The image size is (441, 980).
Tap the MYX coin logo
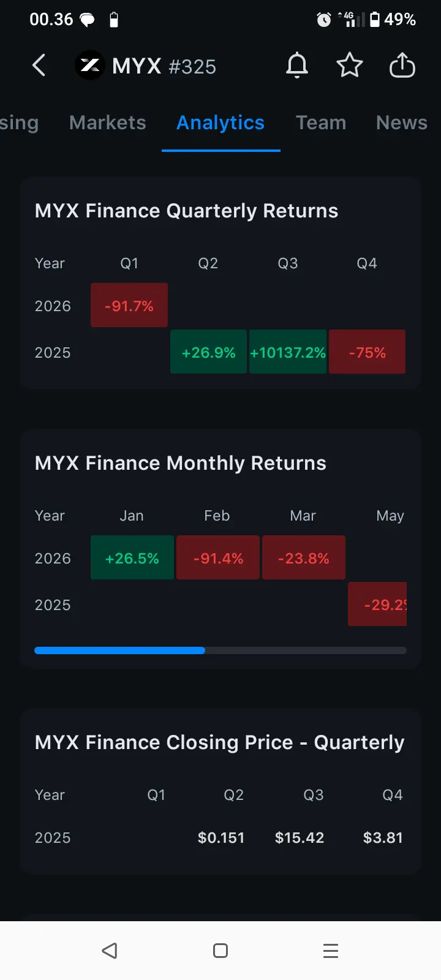click(90, 66)
